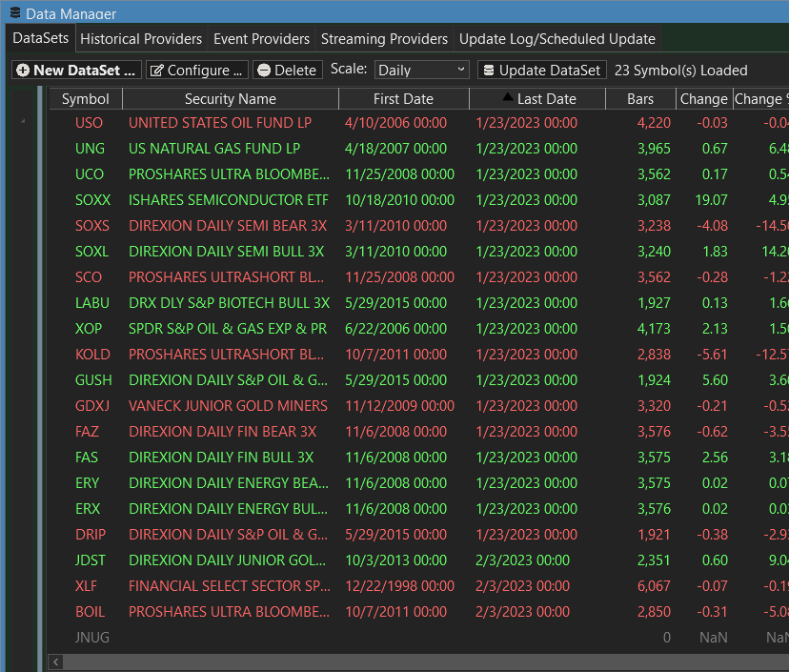
Task: Open the Scale dropdown showing Daily
Action: (421, 70)
